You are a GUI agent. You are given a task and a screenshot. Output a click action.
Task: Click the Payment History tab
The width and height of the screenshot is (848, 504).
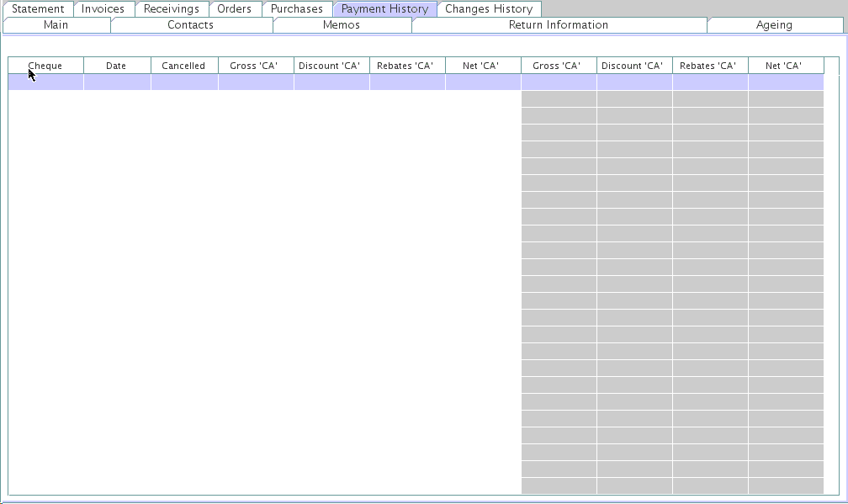(x=384, y=8)
